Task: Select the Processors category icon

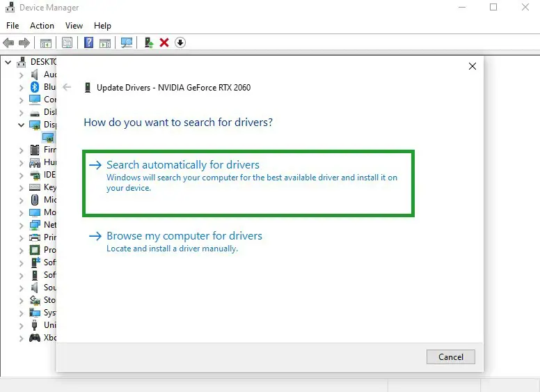Action: coord(35,250)
